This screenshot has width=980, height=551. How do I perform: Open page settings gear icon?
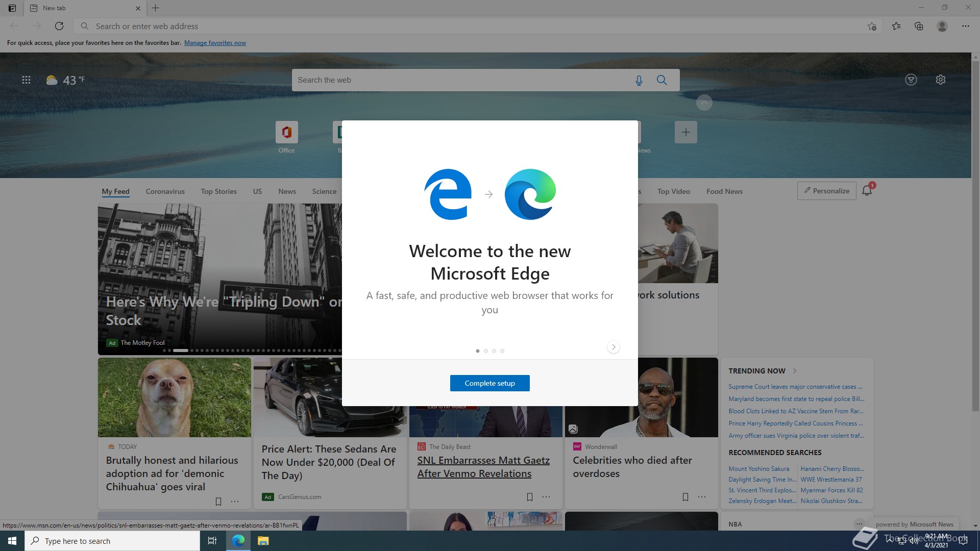941,80
